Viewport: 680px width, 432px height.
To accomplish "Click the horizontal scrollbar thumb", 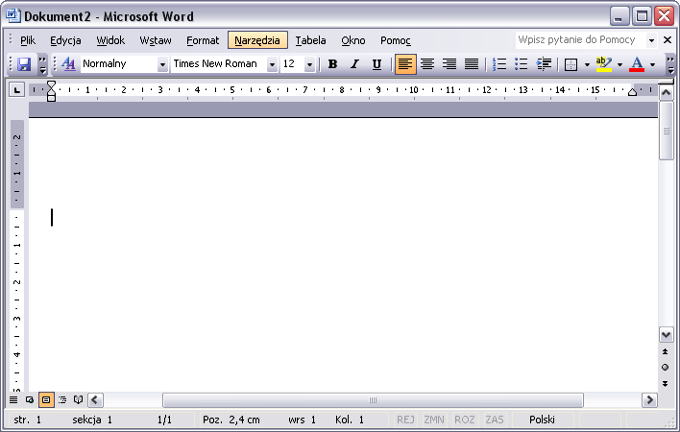I will pyautogui.click(x=373, y=400).
